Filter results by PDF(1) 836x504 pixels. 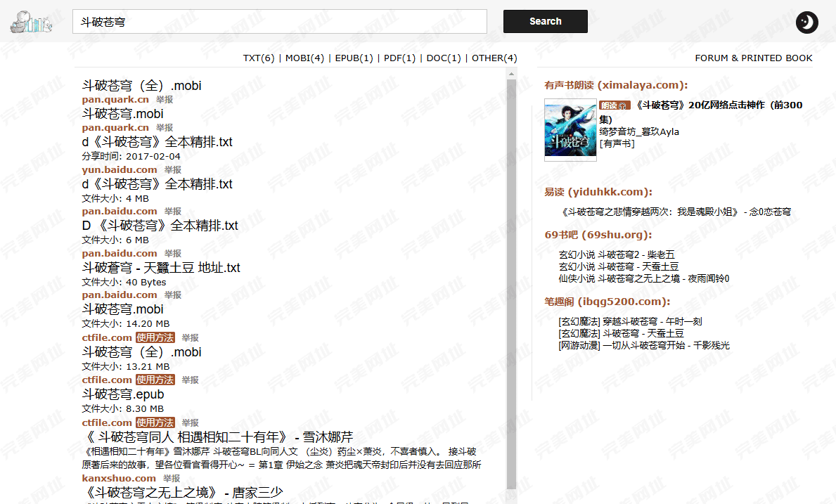(399, 58)
